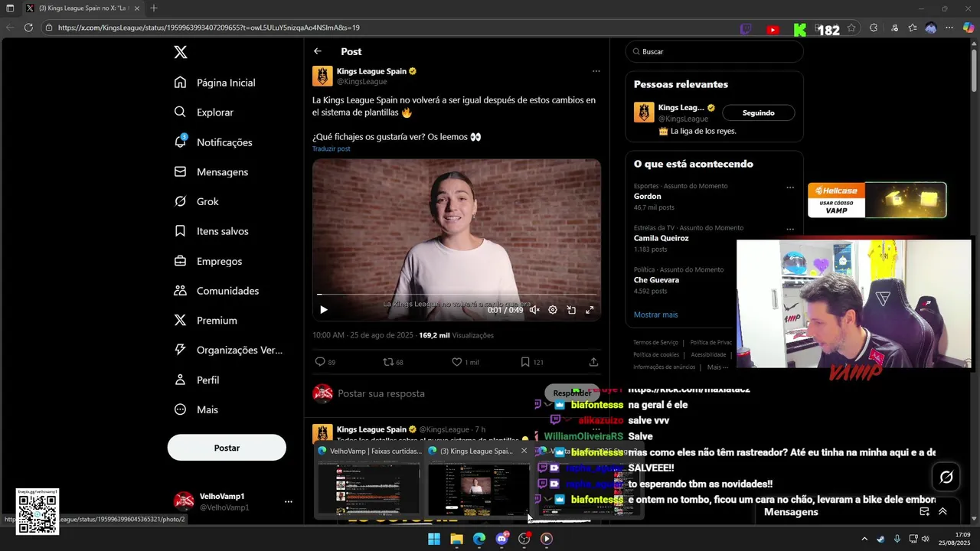Open Página Inicial in sidebar
The height and width of the screenshot is (551, 980).
coord(215,83)
